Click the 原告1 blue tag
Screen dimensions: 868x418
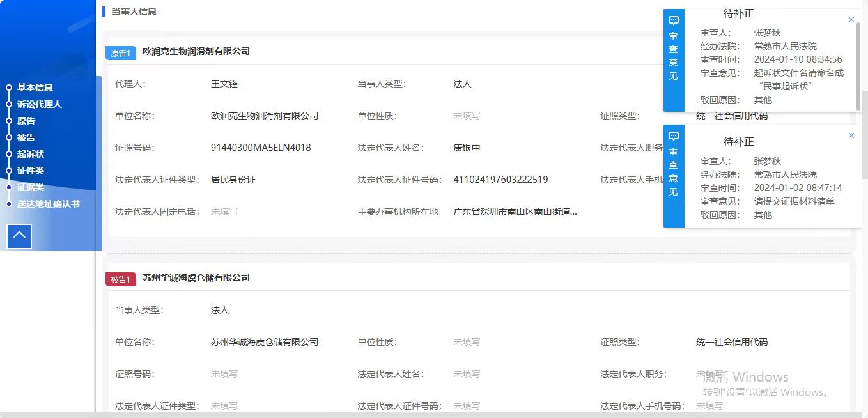click(121, 53)
